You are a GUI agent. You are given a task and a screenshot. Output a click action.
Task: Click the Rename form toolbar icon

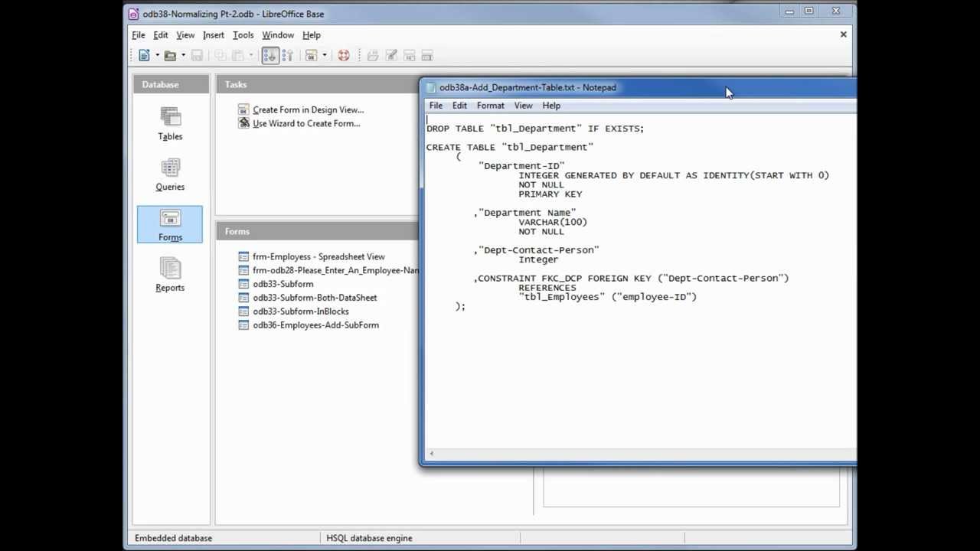coord(427,55)
